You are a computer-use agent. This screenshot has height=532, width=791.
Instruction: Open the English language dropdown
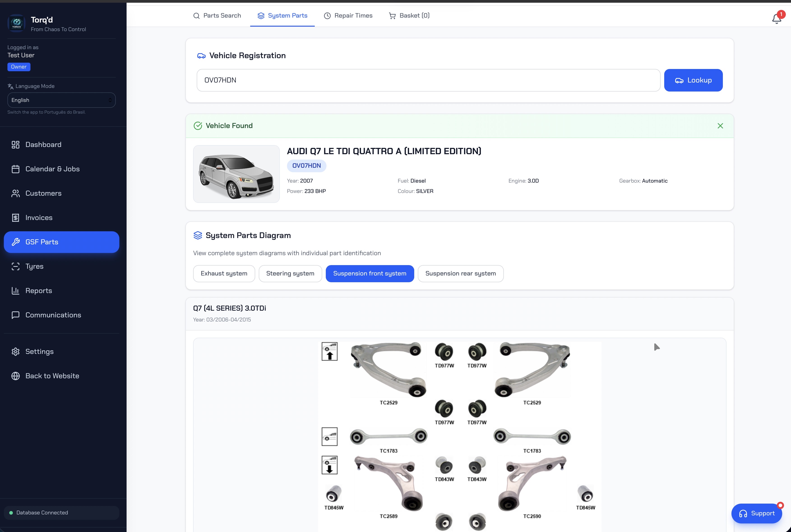[61, 100]
